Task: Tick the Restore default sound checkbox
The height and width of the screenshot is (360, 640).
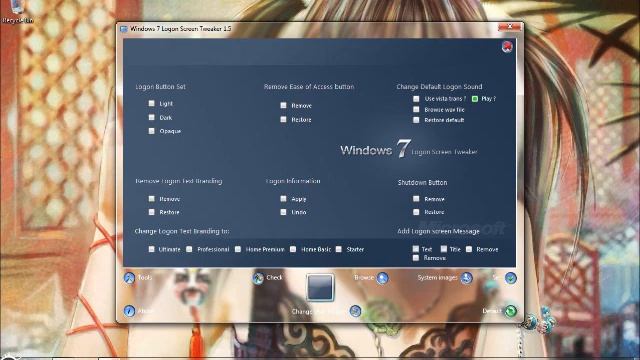Action: point(416,120)
